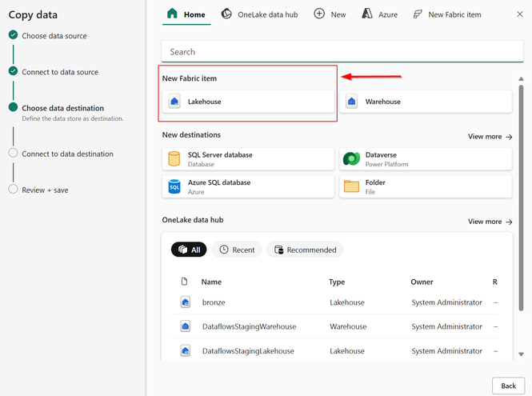Click into the Search field
532x396 pixels.
[342, 51]
